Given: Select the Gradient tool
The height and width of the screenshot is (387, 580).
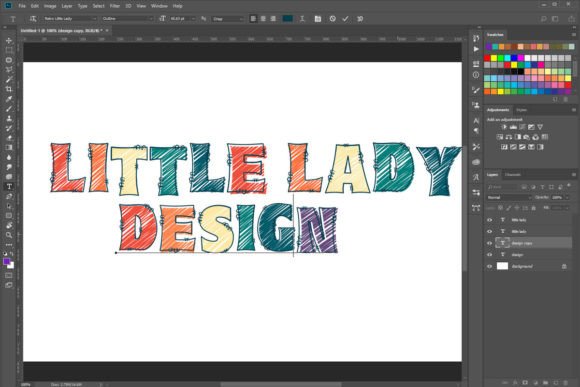Looking at the screenshot, I should 9,148.
